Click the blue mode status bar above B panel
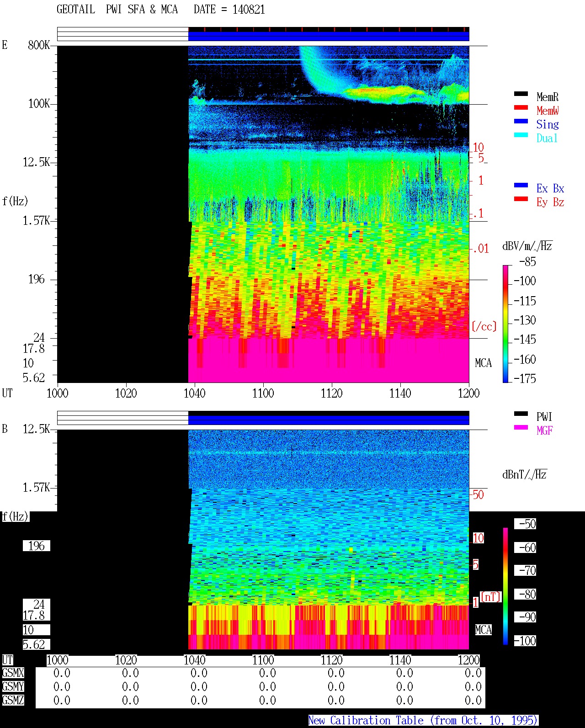 [329, 420]
